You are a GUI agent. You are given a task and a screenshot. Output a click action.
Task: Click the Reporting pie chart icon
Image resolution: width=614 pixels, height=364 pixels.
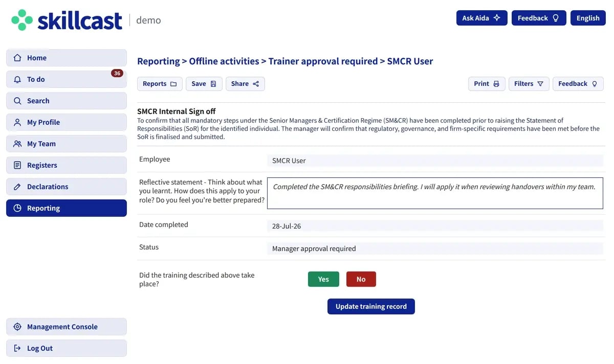coord(17,208)
